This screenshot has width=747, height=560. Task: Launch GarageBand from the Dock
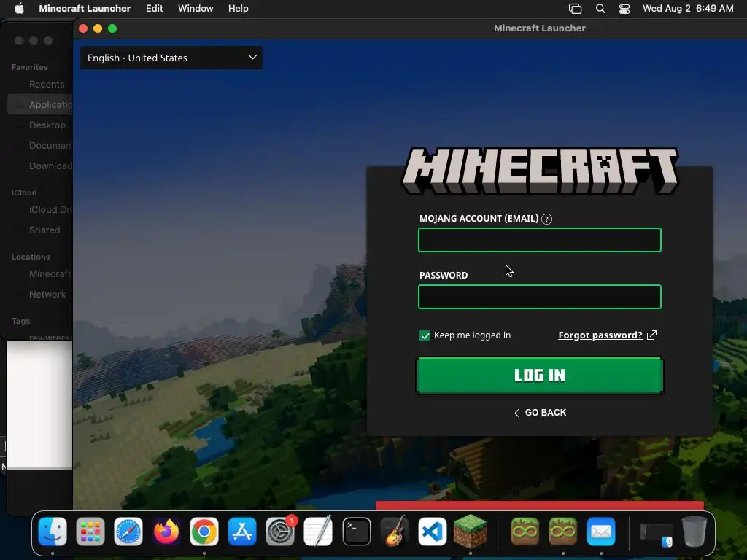pyautogui.click(x=395, y=532)
